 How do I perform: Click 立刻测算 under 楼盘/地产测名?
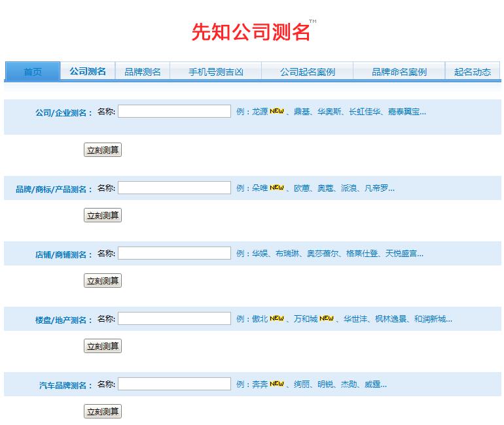click(x=103, y=346)
